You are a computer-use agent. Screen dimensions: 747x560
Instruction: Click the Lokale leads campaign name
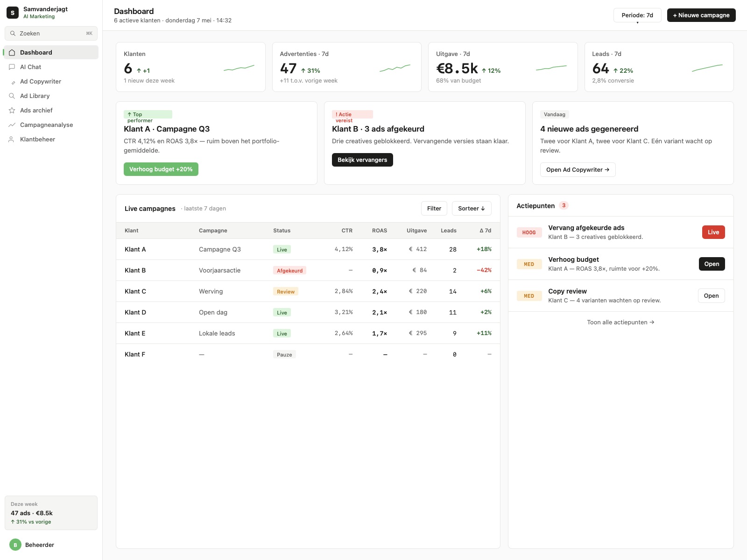point(217,333)
